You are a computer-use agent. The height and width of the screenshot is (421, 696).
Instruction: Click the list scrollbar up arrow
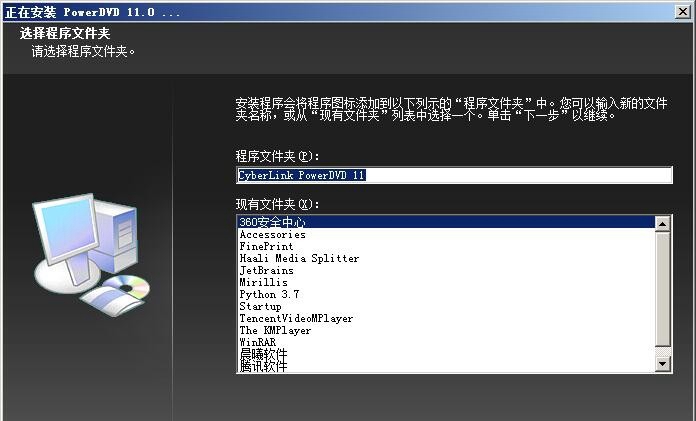click(663, 224)
